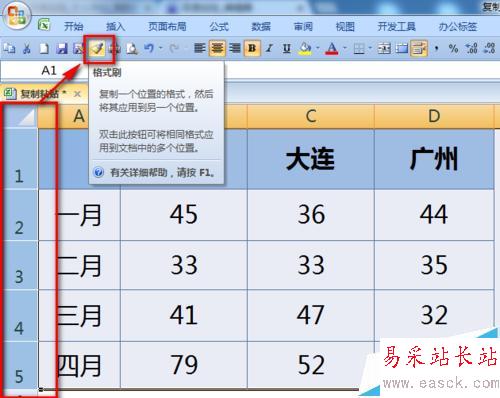The image size is (500, 398).
Task: Create a new blank workbook via its icon
Action: tap(44, 49)
